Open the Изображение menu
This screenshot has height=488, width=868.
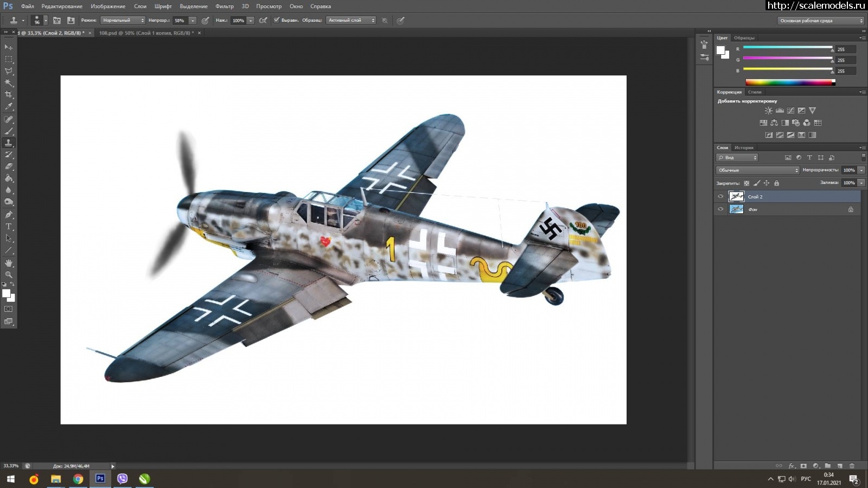(x=108, y=7)
